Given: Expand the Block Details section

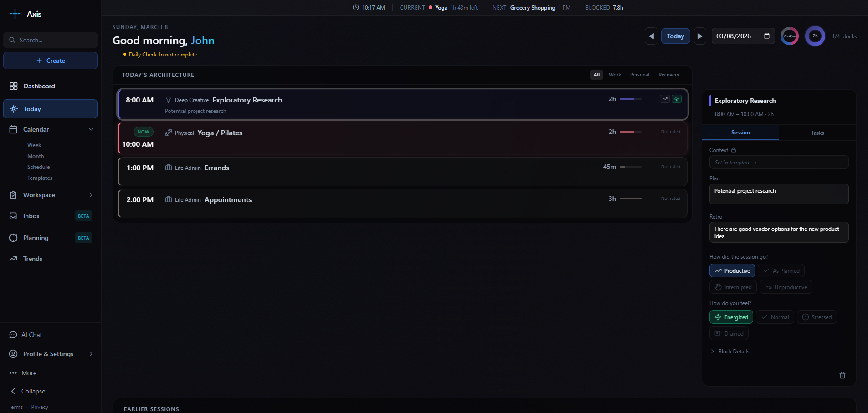Looking at the screenshot, I should tap(733, 352).
